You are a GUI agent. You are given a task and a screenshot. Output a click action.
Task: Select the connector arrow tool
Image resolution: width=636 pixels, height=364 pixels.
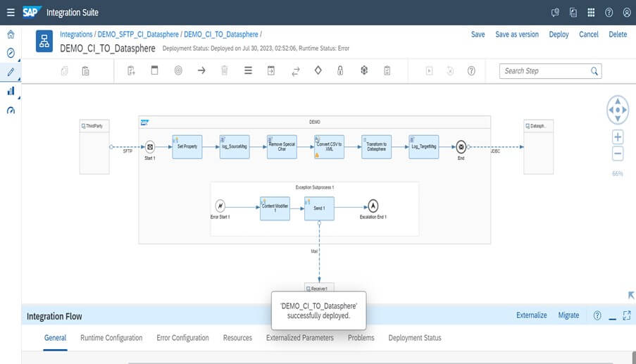[201, 70]
